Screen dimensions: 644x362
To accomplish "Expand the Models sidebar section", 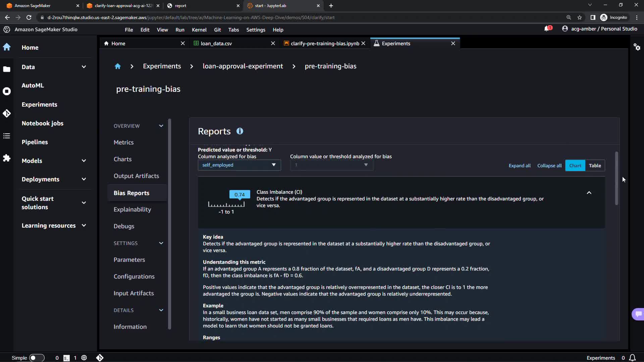I will [84, 161].
